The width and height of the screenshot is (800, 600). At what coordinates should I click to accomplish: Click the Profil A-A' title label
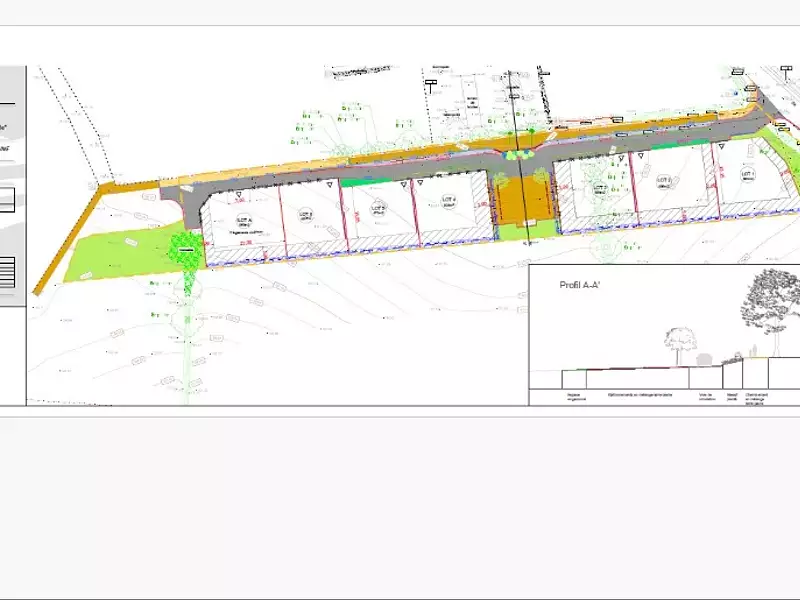click(x=580, y=284)
